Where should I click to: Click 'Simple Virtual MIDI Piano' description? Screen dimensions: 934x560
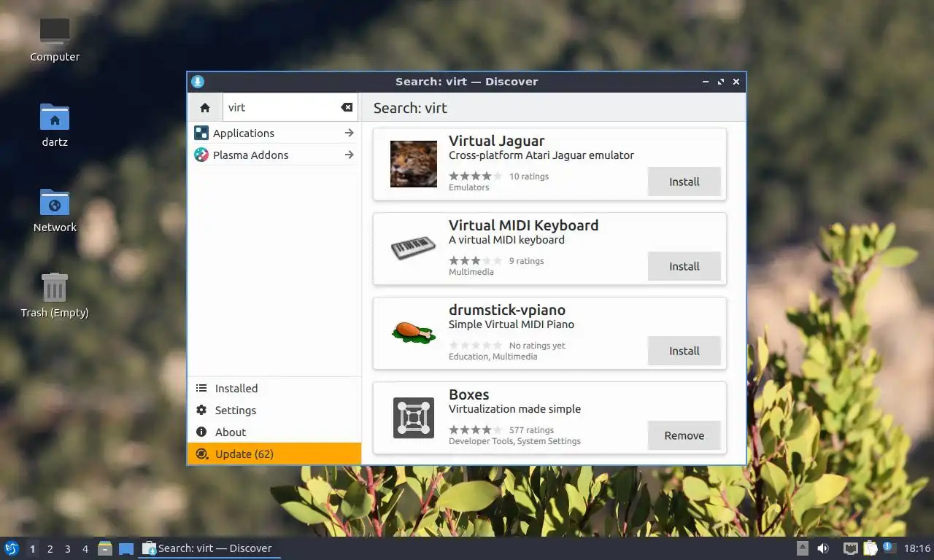pos(512,324)
